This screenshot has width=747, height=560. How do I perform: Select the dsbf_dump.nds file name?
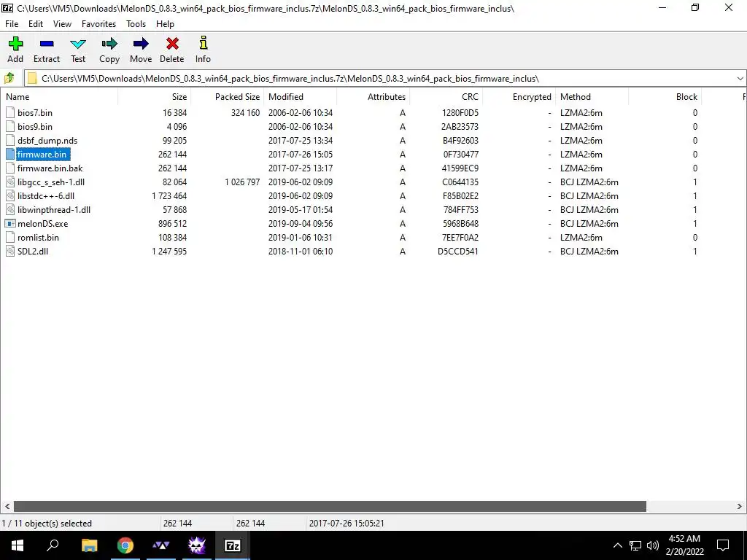pos(47,141)
